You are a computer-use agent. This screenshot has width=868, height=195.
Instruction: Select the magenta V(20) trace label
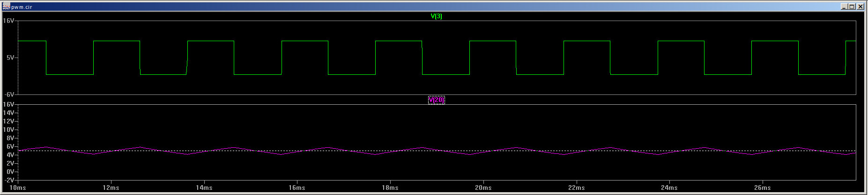tap(436, 100)
